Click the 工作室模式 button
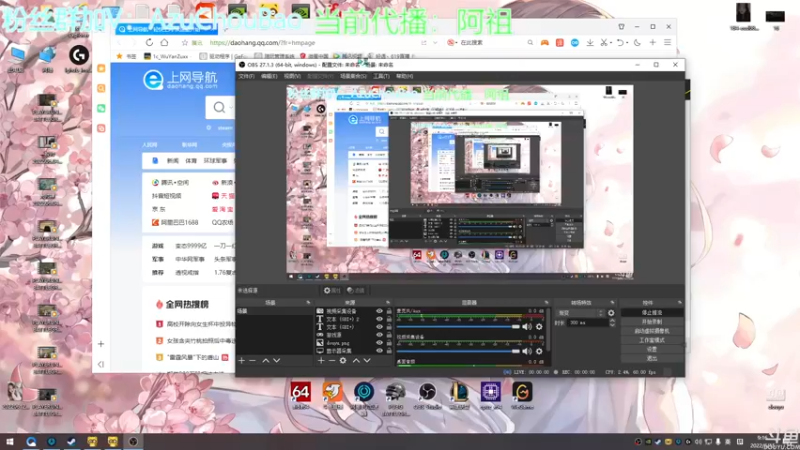Screen dimensions: 800x450 tap(652, 340)
